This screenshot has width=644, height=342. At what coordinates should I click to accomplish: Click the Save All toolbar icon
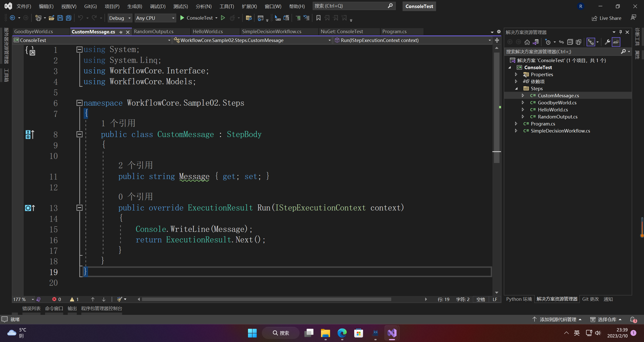[68, 18]
